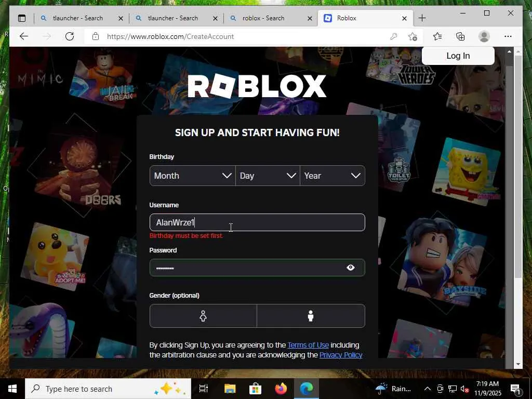Open Edge settings and more menu

[508, 36]
